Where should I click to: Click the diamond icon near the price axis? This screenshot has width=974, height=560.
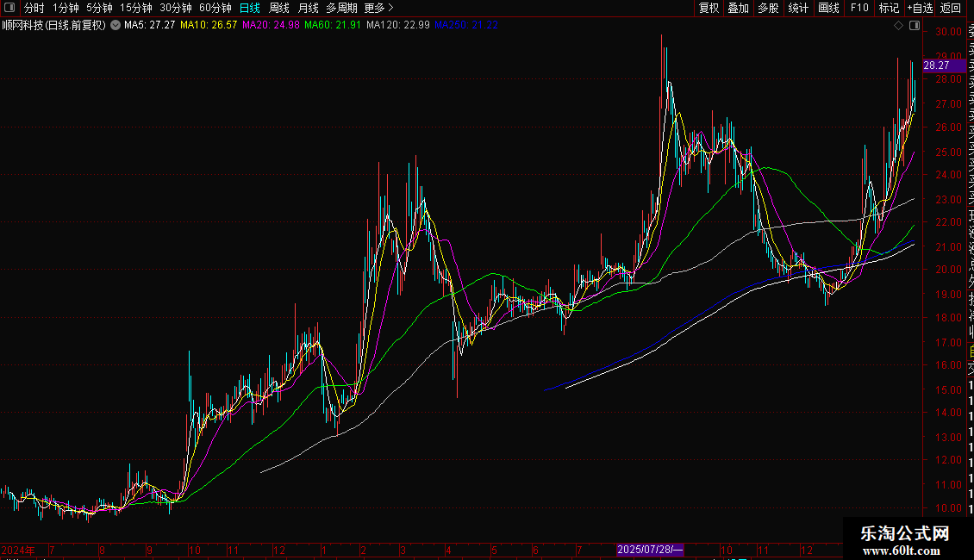899,26
